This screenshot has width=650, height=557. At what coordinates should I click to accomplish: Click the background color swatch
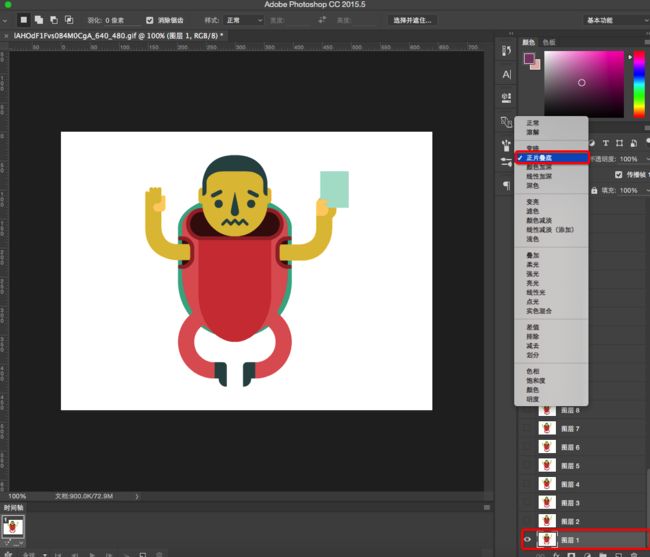(536, 66)
